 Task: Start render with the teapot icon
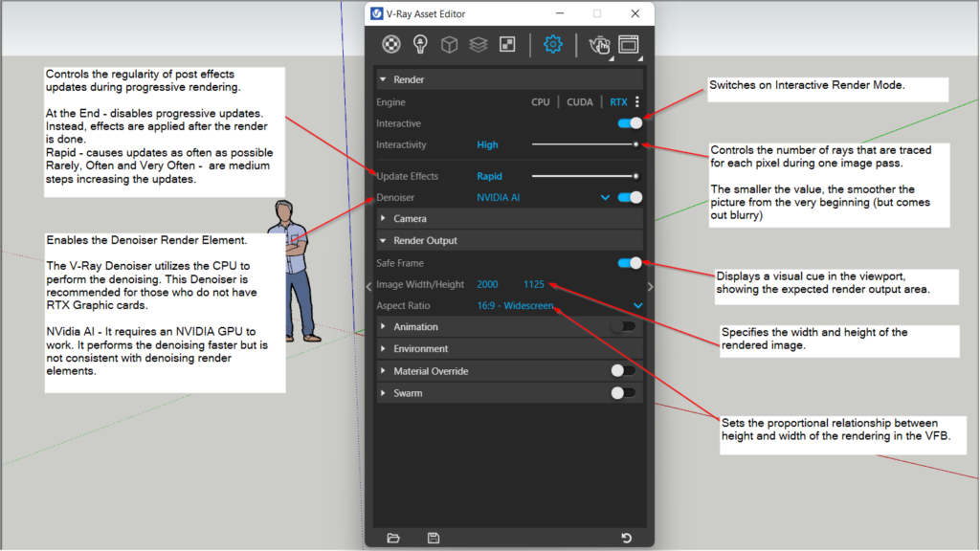(x=599, y=45)
